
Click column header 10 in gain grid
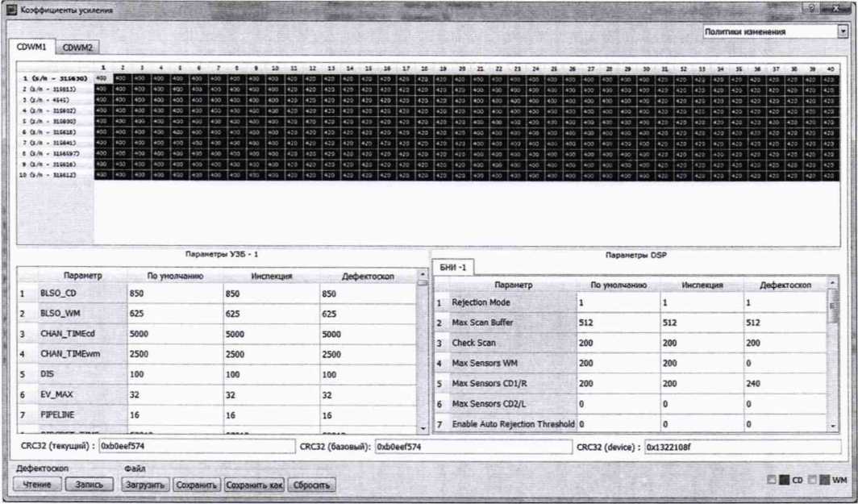tap(275, 69)
